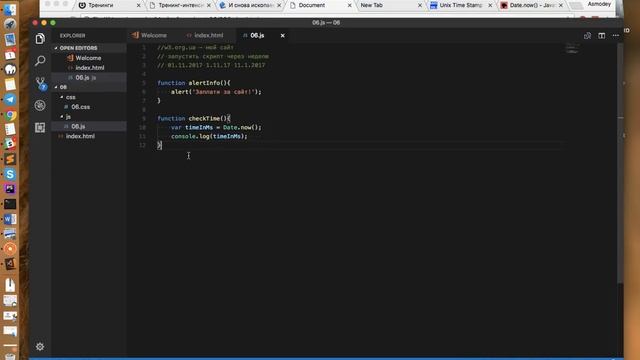Open Sublime Text from the dock
Viewport: 640px width, 360px height.
(10, 159)
